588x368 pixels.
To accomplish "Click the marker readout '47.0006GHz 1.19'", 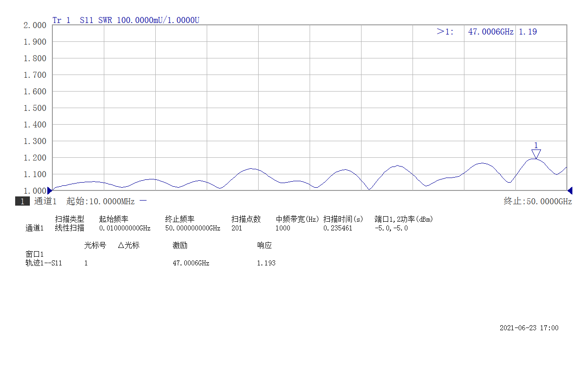I will pyautogui.click(x=502, y=32).
